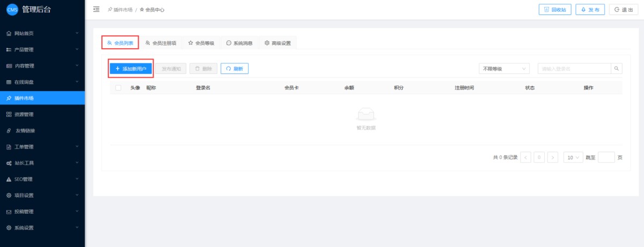The image size is (644, 247).
Task: Expand 系统设置 in the sidebar
Action: point(42,228)
